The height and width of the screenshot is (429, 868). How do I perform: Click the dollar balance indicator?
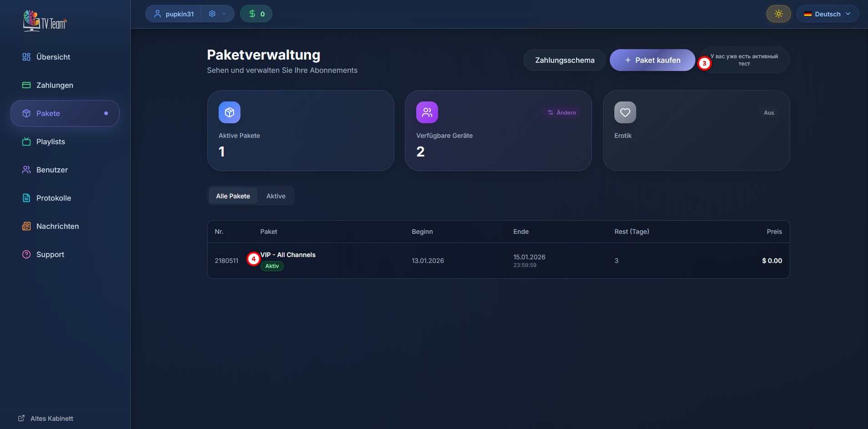pyautogui.click(x=256, y=14)
